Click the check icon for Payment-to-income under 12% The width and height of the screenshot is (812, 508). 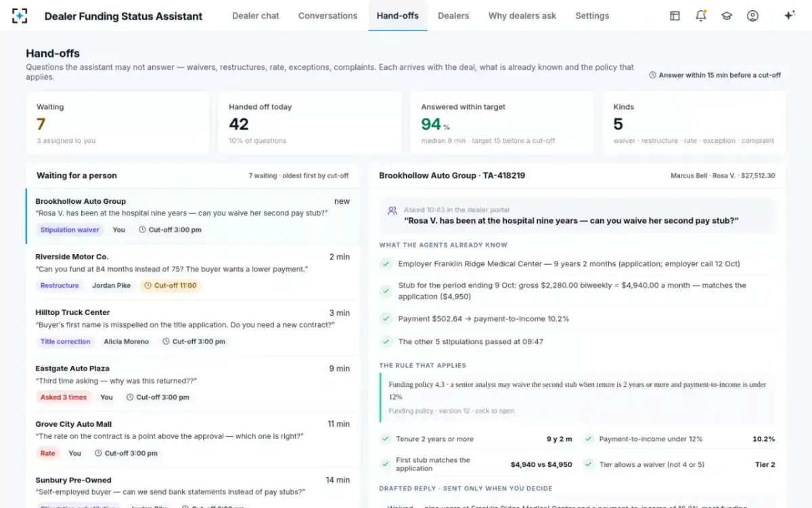589,439
